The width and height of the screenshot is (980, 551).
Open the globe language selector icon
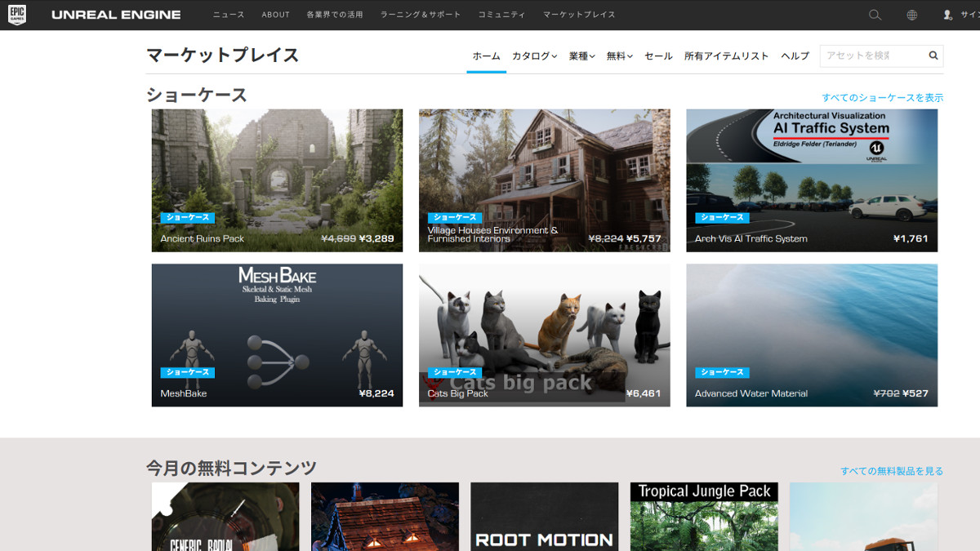(912, 15)
